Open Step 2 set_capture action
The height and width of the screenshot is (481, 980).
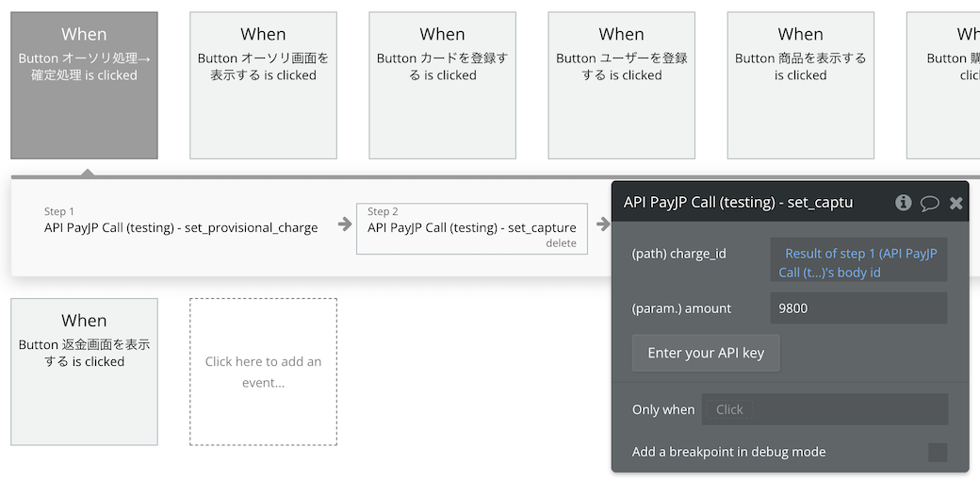point(472,228)
